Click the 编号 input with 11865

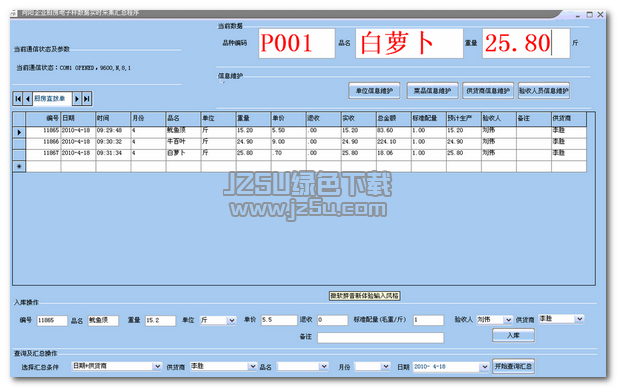pos(52,320)
